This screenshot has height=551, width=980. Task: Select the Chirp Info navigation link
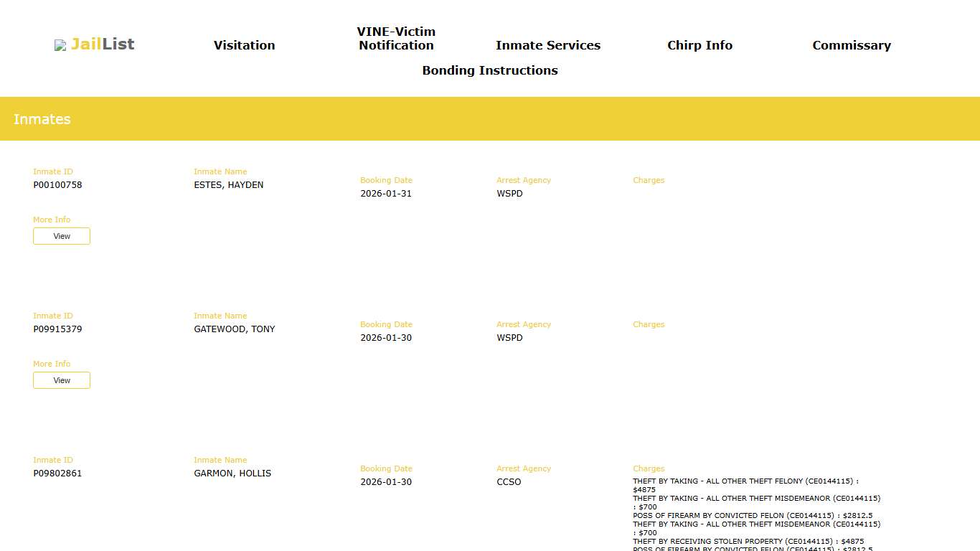[699, 45]
